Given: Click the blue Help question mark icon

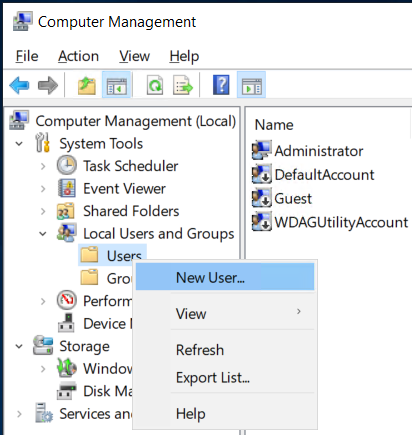Looking at the screenshot, I should coord(221,85).
